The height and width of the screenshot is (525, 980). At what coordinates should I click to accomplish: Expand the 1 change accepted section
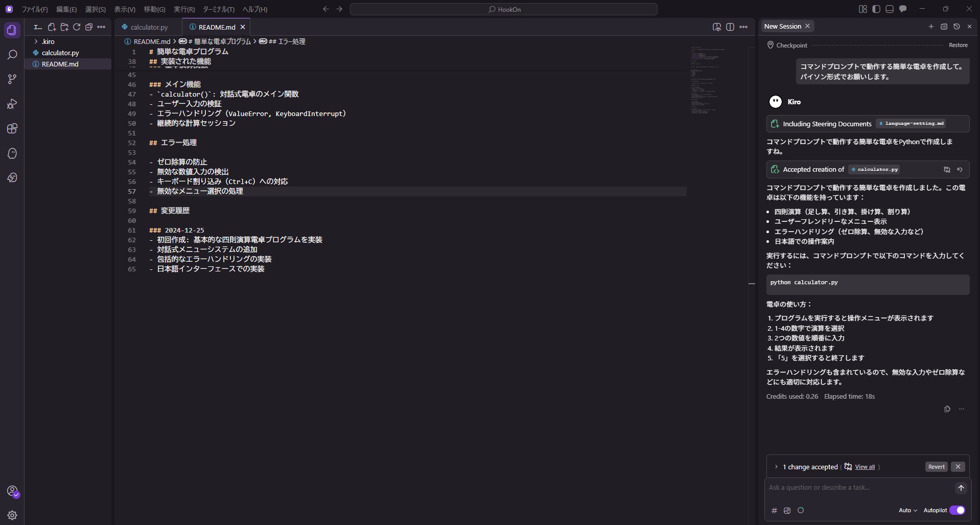point(776,467)
